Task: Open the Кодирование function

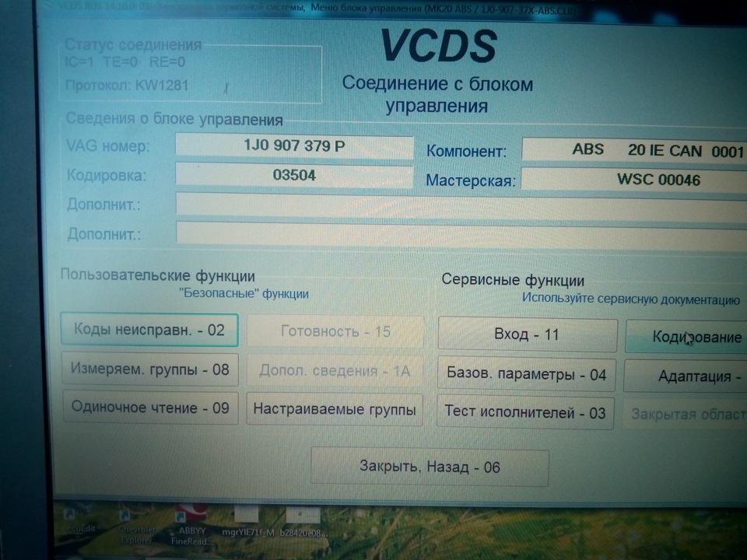Action: click(686, 337)
